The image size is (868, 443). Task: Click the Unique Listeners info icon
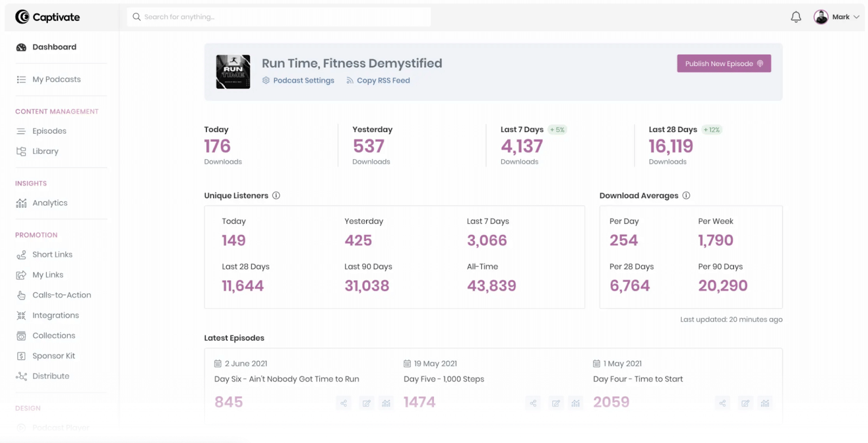pos(276,195)
